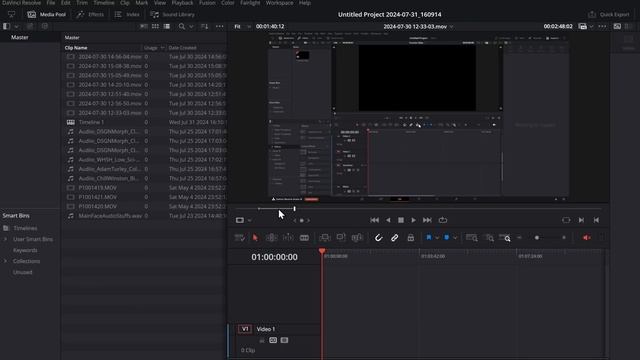Activate the Trim Edit Mode tool
The width and height of the screenshot is (640, 360).
271,238
